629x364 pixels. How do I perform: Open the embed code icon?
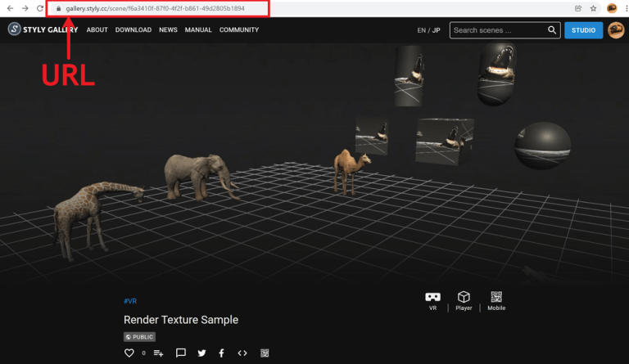(x=242, y=353)
